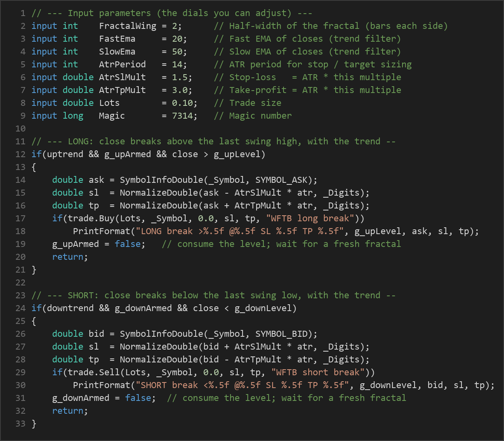Click the consume the level comment on line 31
The width and height of the screenshot is (504, 441).
(x=287, y=398)
